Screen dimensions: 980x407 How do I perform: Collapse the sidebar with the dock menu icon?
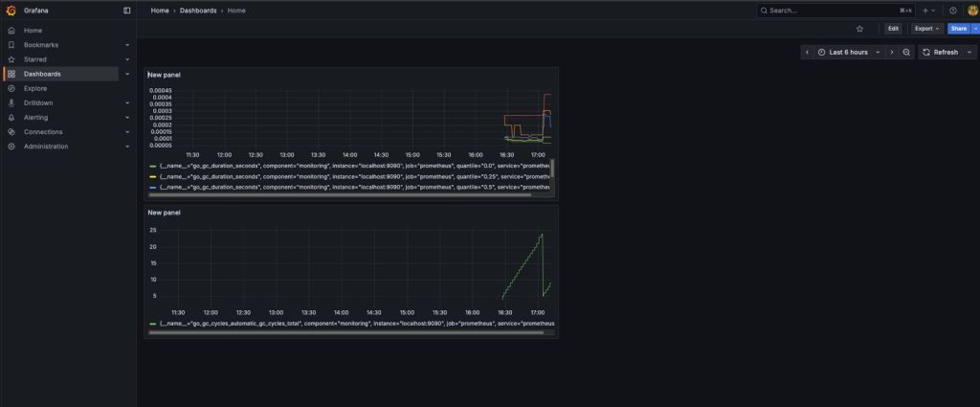tap(126, 11)
